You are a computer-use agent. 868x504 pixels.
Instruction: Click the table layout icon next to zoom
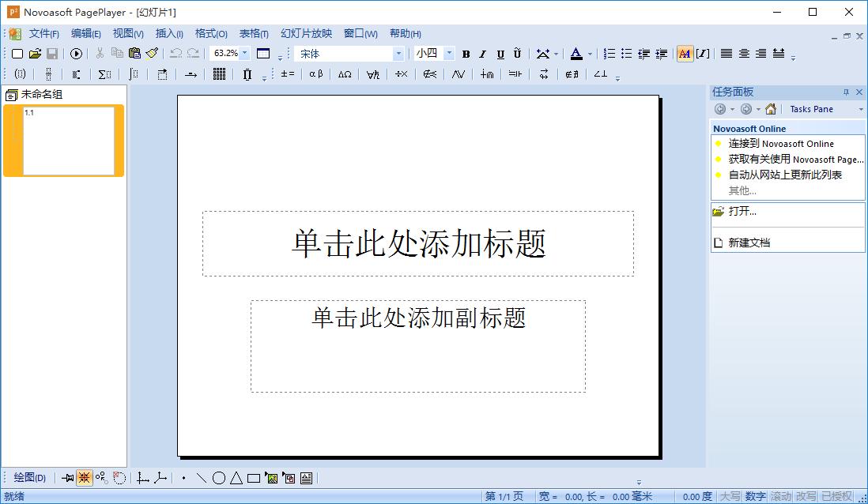[x=263, y=54]
